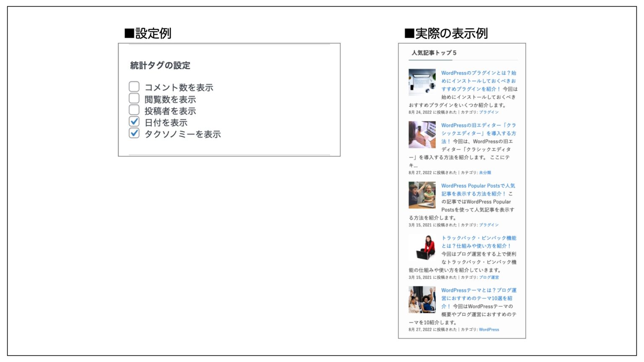This screenshot has width=644, height=362.
Task: Click the WordPress category link of last post
Action: click(x=489, y=330)
